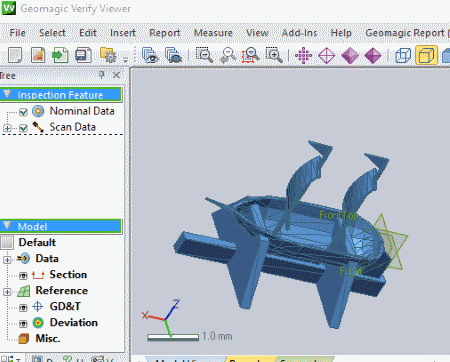This screenshot has width=450, height=362.
Task: Toggle the Nominal Data checkbox
Action: pyautogui.click(x=23, y=112)
